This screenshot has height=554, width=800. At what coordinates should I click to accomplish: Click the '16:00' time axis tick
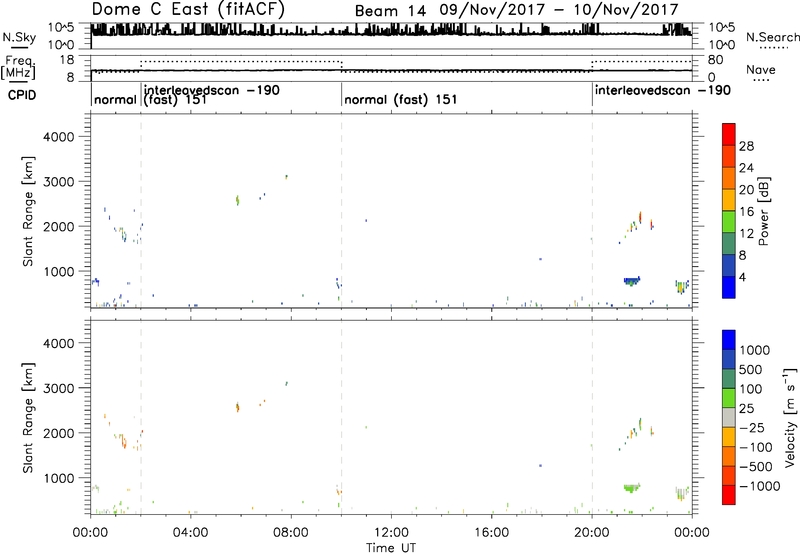tap(491, 532)
